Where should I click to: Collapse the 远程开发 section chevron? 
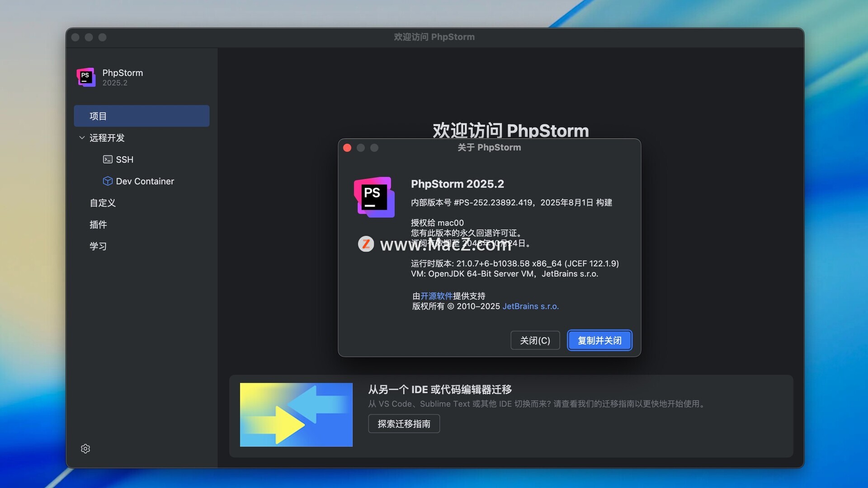pyautogui.click(x=82, y=138)
